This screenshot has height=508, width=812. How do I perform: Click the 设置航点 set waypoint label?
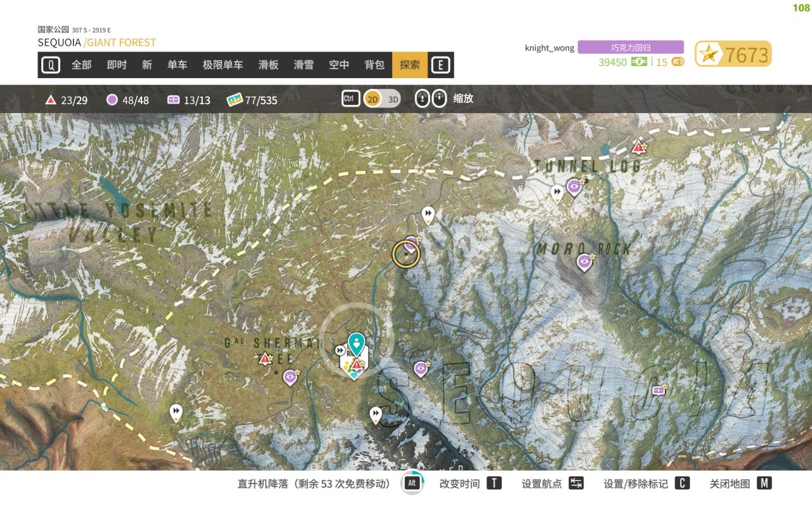(542, 484)
